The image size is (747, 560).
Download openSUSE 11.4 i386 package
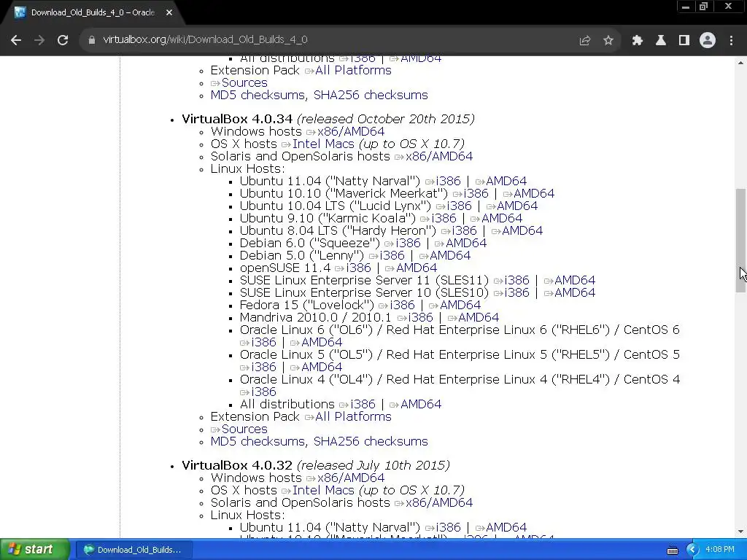pos(359,268)
